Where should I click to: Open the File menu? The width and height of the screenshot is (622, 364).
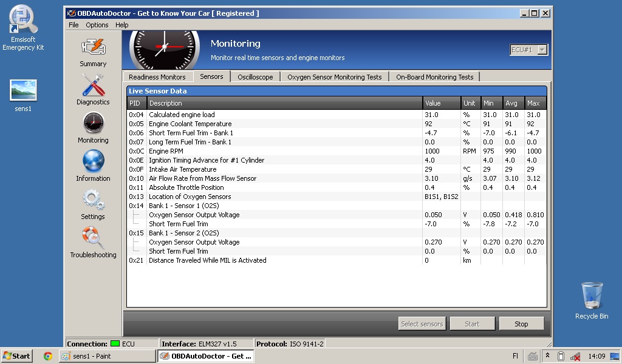[73, 24]
